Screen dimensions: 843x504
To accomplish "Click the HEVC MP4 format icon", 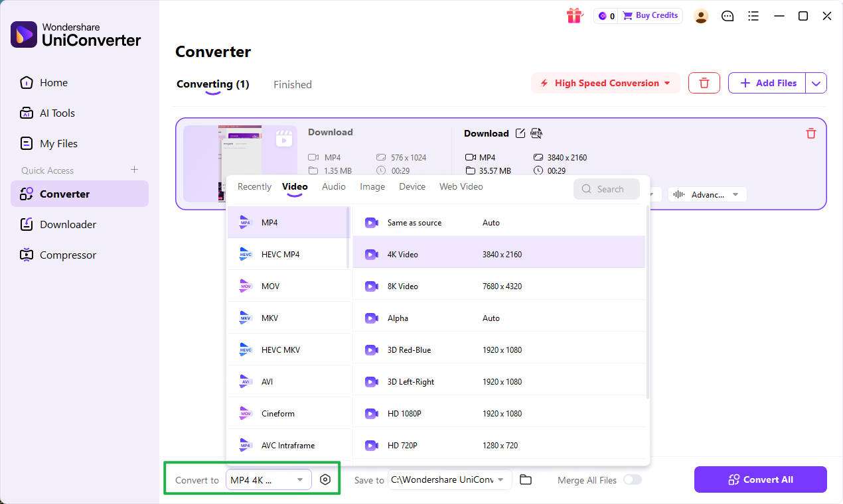I will click(x=246, y=254).
